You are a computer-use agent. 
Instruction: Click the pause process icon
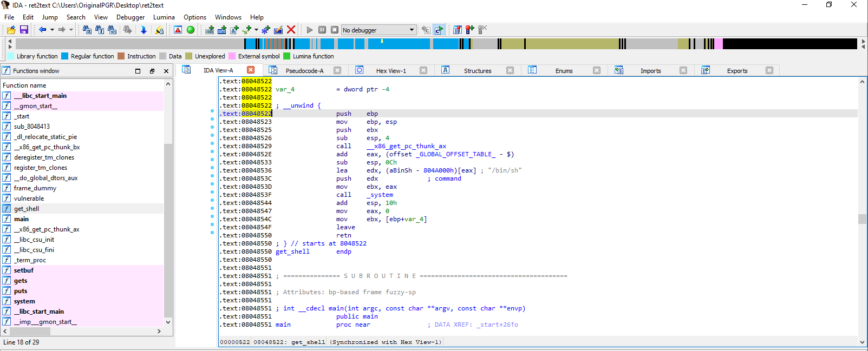pyautogui.click(x=322, y=30)
